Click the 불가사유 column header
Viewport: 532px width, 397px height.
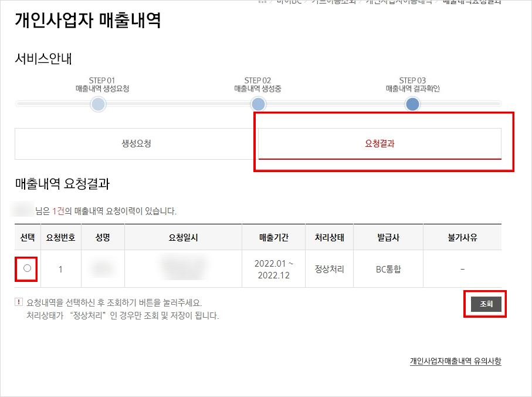[462, 237]
